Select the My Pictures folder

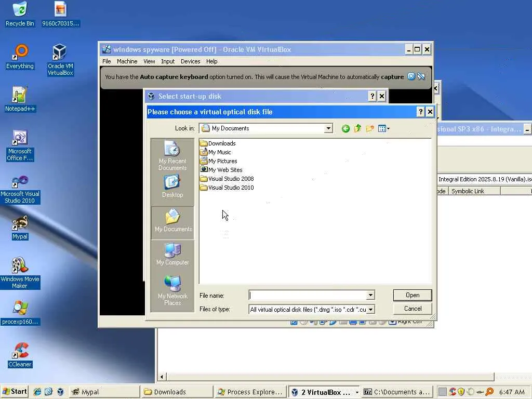pyautogui.click(x=219, y=161)
